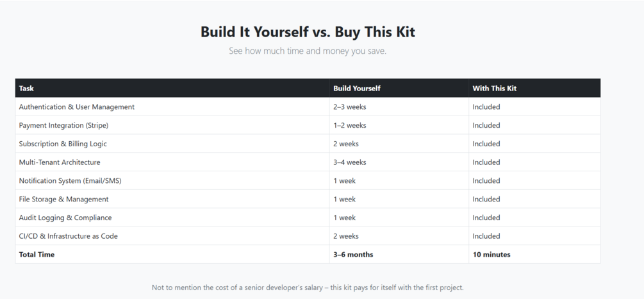The image size is (644, 299).
Task: Select the 'Notification System (Email/SMS)' cell
Action: click(x=70, y=181)
